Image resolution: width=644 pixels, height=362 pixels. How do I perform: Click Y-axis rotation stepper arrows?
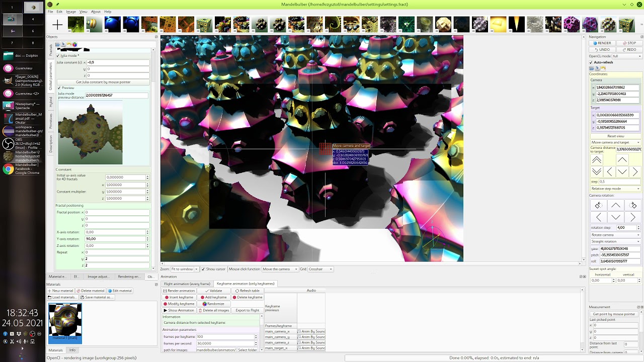147,239
